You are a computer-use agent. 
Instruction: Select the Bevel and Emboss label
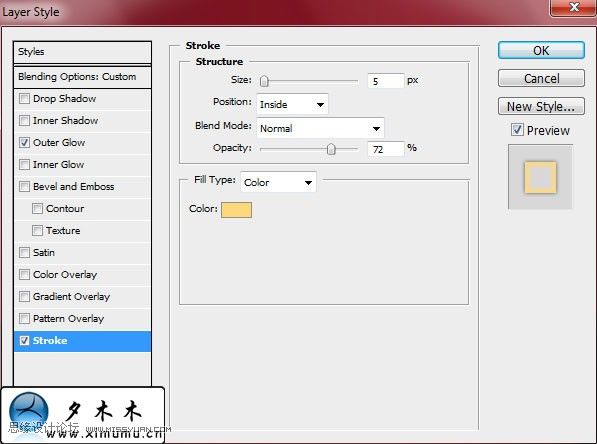coord(73,187)
